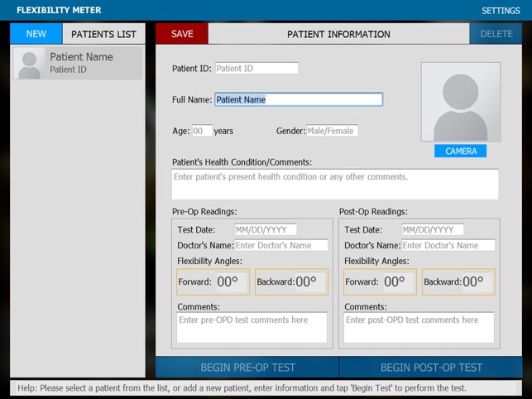Click the Age input box
Viewport: 532px width, 399px height.
pos(202,131)
